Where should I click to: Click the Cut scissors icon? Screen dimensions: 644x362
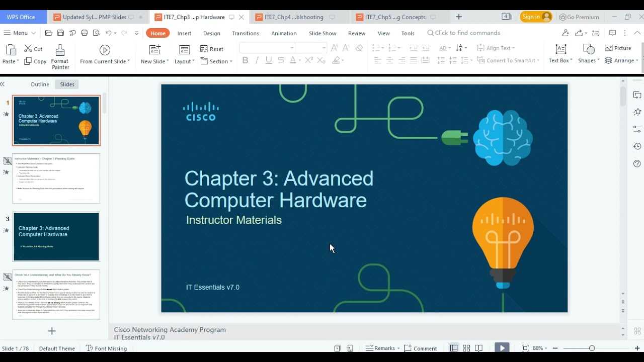[x=28, y=49]
